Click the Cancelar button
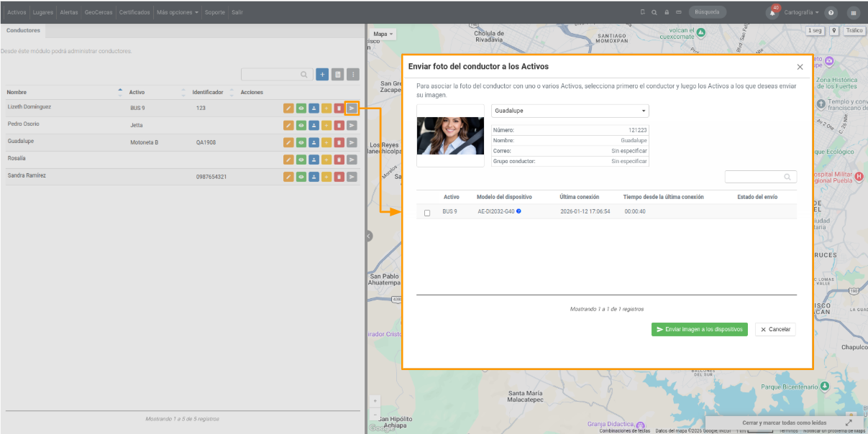The height and width of the screenshot is (434, 868). pos(775,329)
